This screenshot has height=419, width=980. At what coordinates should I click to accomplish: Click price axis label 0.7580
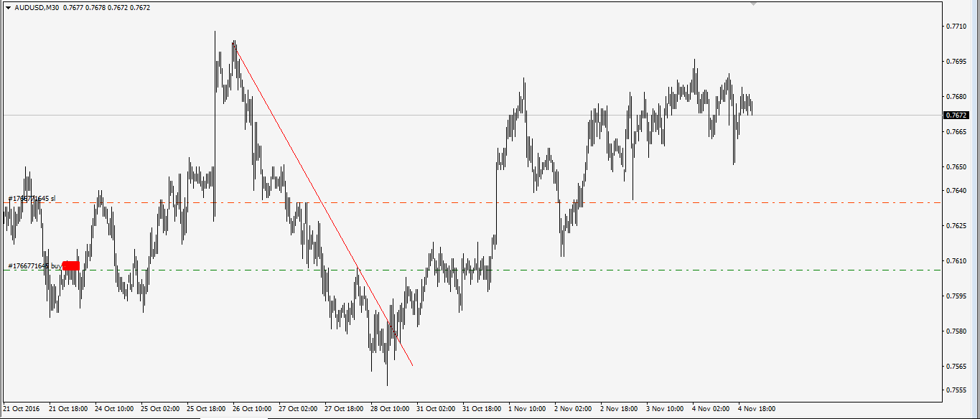[957, 331]
